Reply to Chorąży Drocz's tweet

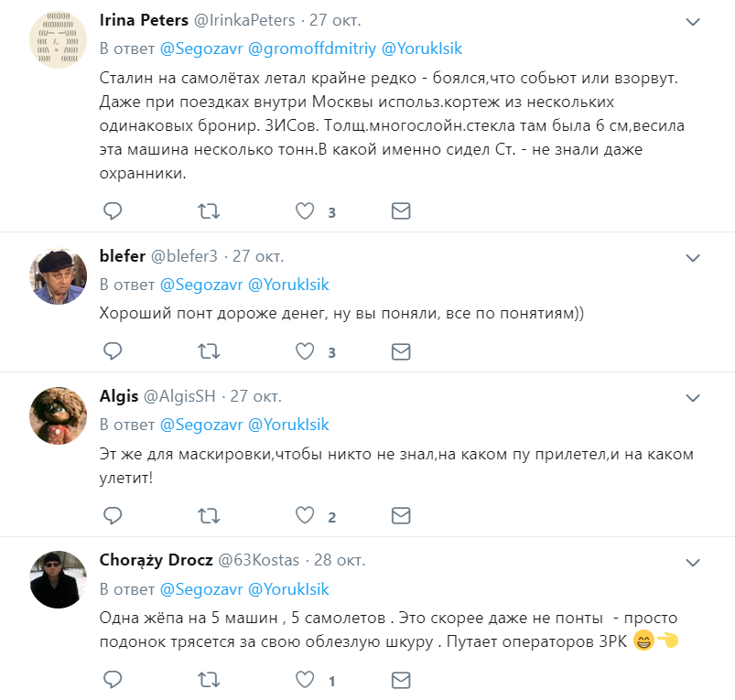tap(113, 680)
